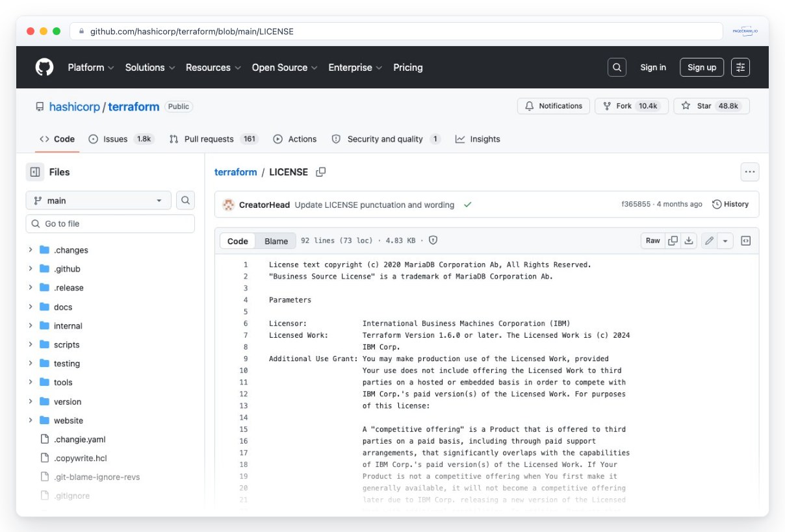The height and width of the screenshot is (532, 785).
Task: Copy raw file contents icon
Action: pos(673,240)
